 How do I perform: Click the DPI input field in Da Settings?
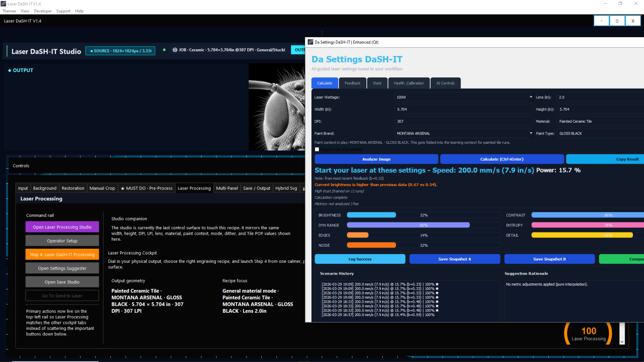(463, 121)
